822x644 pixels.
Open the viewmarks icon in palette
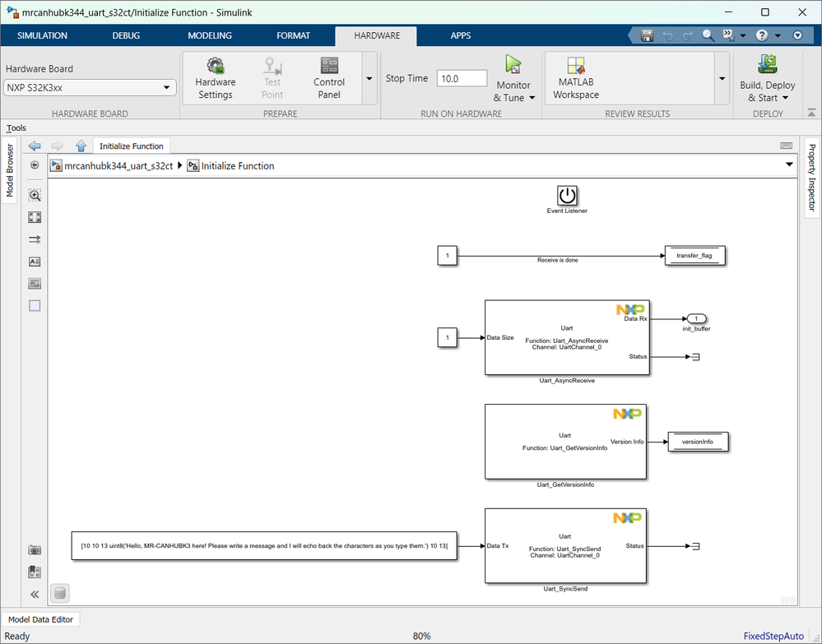[35, 572]
